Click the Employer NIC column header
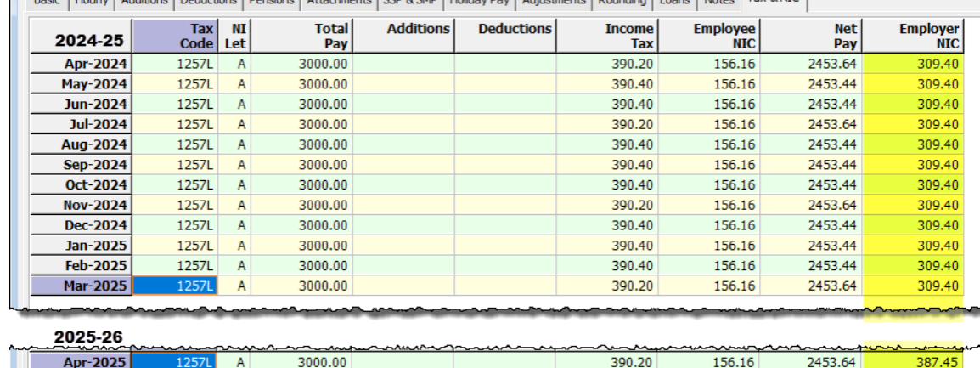This screenshot has width=980, height=368. pos(913,37)
